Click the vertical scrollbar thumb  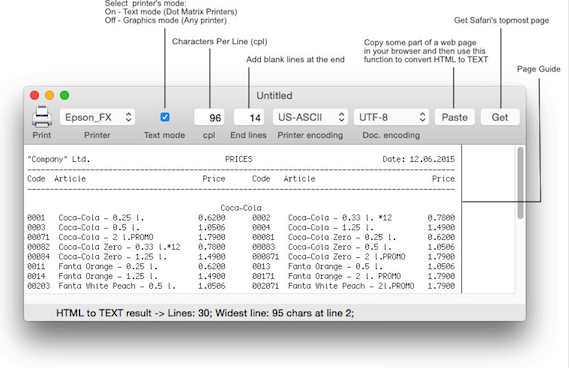pyautogui.click(x=520, y=183)
